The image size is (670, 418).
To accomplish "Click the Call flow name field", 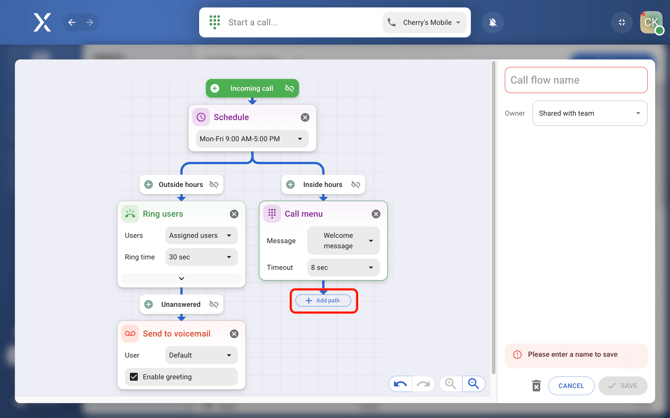I will pos(576,80).
